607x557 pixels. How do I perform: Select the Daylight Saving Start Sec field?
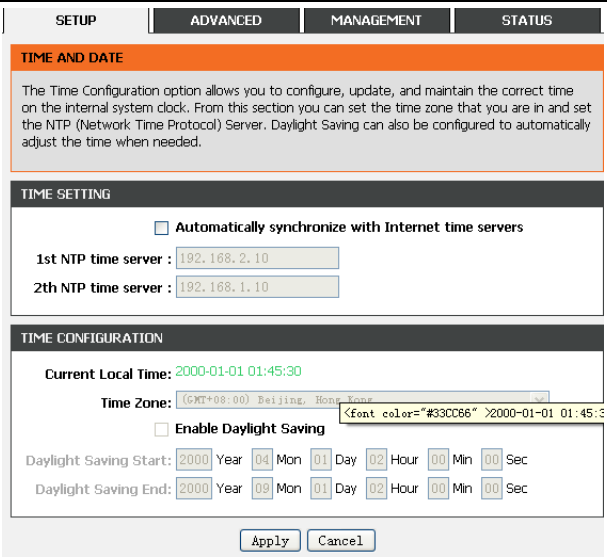(492, 459)
